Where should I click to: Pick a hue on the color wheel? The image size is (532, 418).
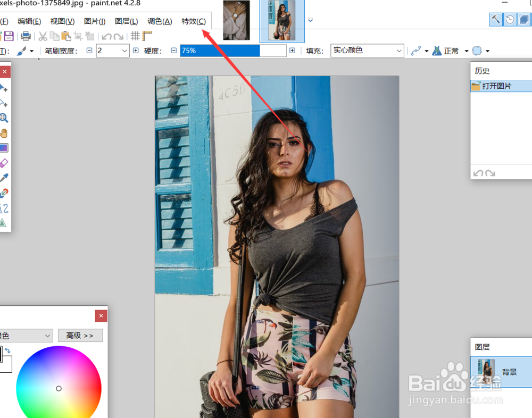59,382
